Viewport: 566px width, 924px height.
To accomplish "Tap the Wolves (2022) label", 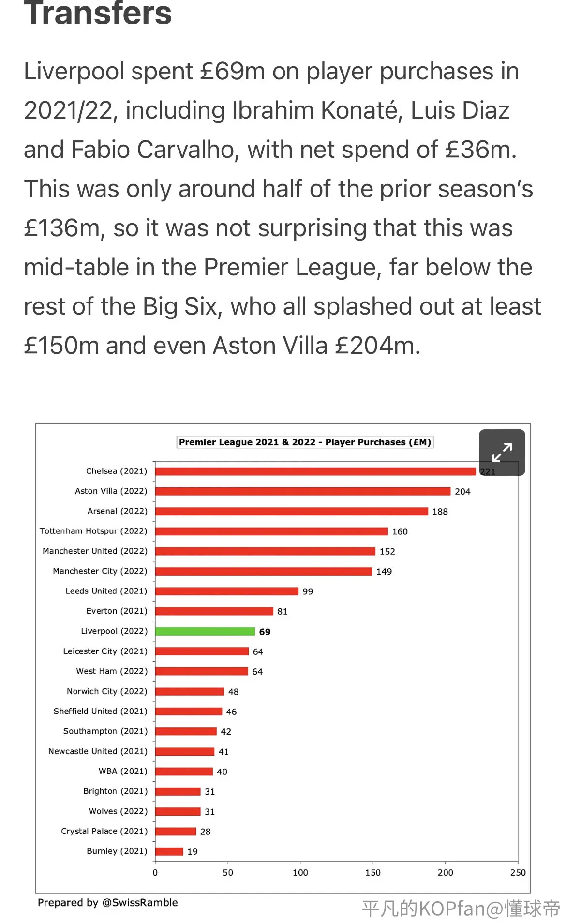I will (x=118, y=811).
